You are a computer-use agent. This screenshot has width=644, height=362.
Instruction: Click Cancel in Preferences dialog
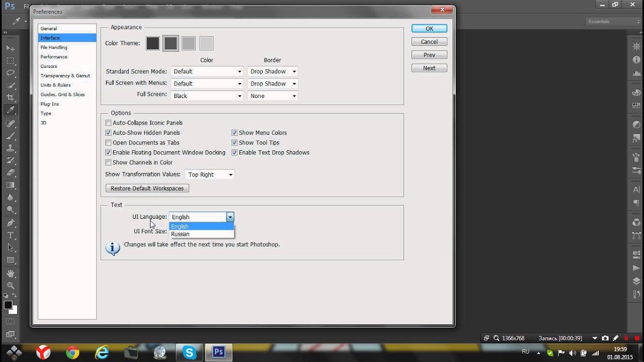pyautogui.click(x=429, y=42)
